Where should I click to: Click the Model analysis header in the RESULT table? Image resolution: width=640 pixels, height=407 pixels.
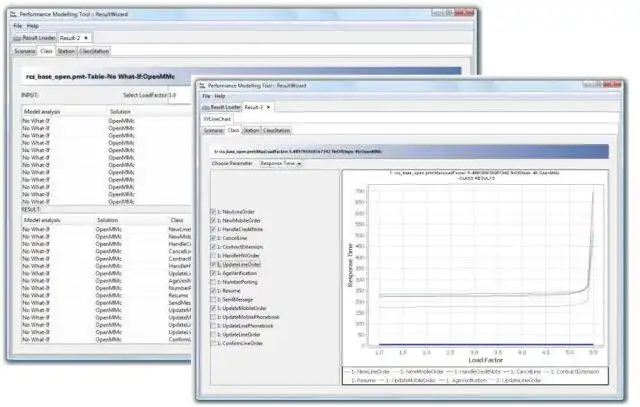point(42,220)
